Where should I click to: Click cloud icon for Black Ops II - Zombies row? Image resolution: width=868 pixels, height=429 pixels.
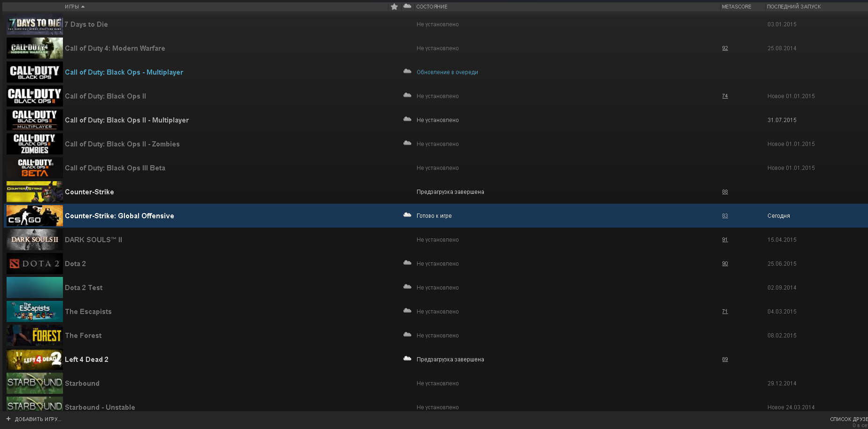pos(407,143)
